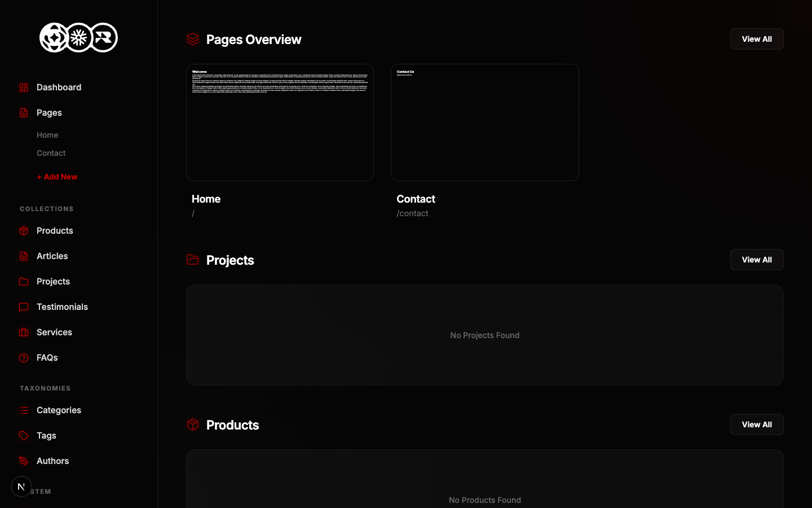Viewport: 812px width, 508px height.
Task: Click the Services briefcase icon in sidebar
Action: tap(24, 332)
